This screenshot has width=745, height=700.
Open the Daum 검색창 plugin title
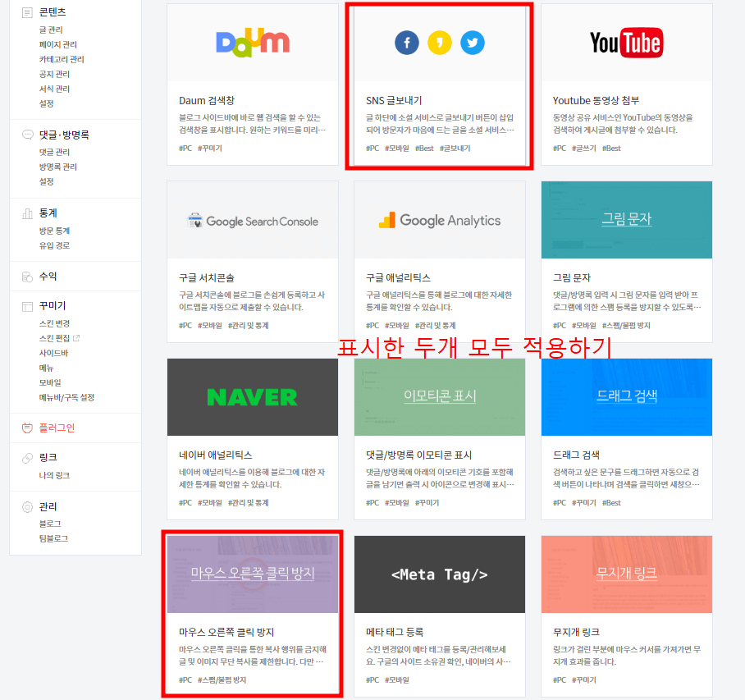coord(207,101)
